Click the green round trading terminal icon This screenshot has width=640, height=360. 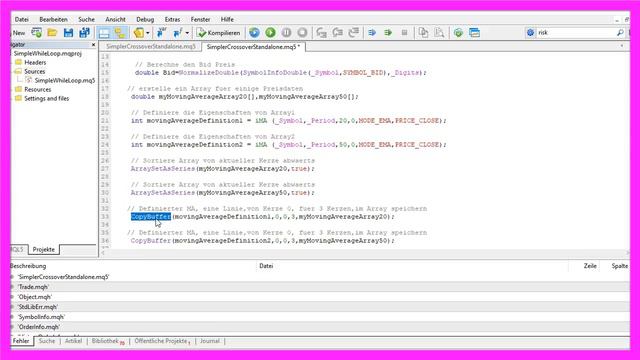pyautogui.click(x=458, y=33)
